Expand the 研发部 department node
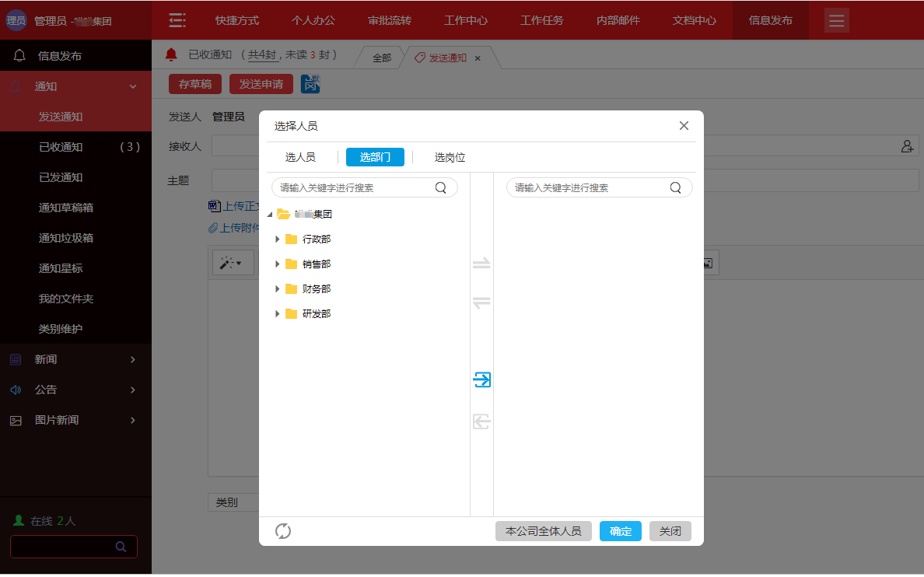 click(x=278, y=313)
